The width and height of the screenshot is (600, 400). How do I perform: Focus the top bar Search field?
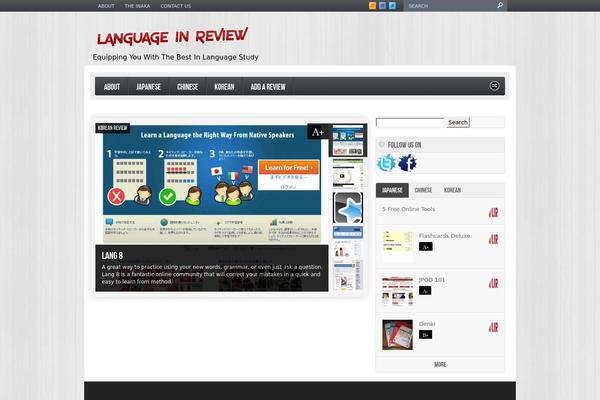[451, 6]
